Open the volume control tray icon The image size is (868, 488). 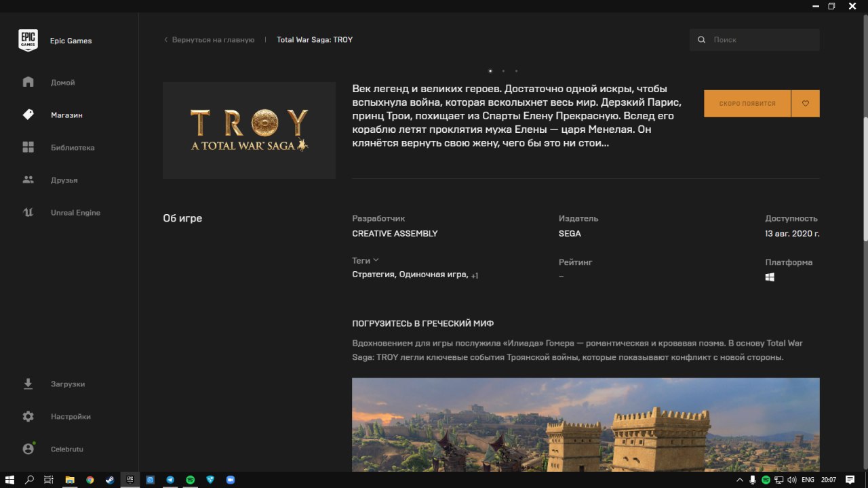tap(791, 480)
